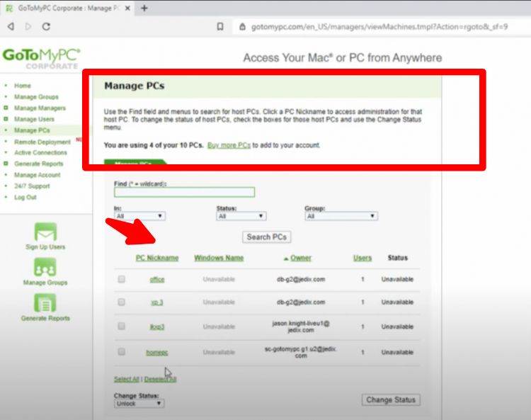The width and height of the screenshot is (531, 420).
Task: Open the Status: filter dropdown
Action: tap(241, 216)
